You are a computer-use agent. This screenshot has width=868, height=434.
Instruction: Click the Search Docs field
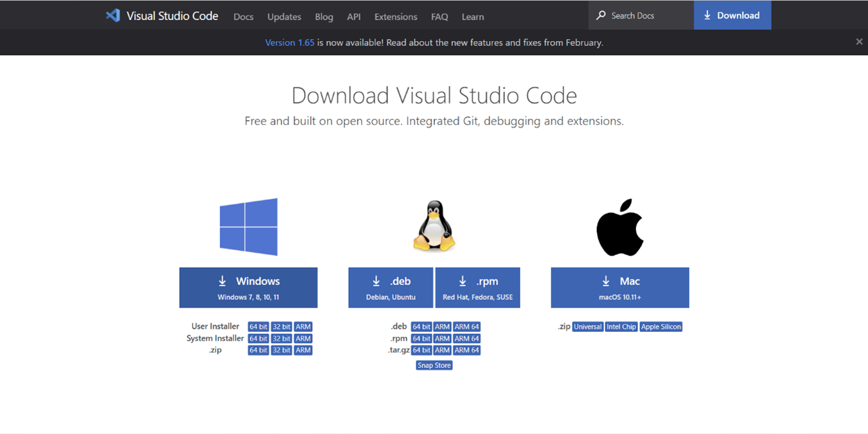coord(641,15)
